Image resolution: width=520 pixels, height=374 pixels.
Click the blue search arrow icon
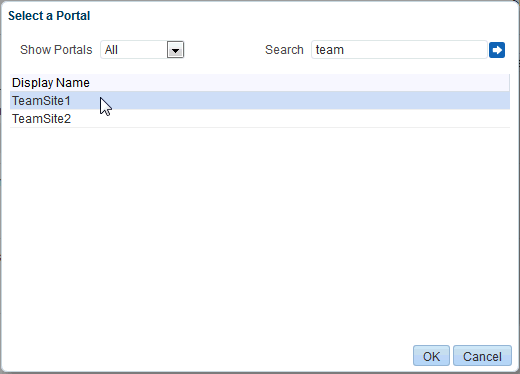497,50
